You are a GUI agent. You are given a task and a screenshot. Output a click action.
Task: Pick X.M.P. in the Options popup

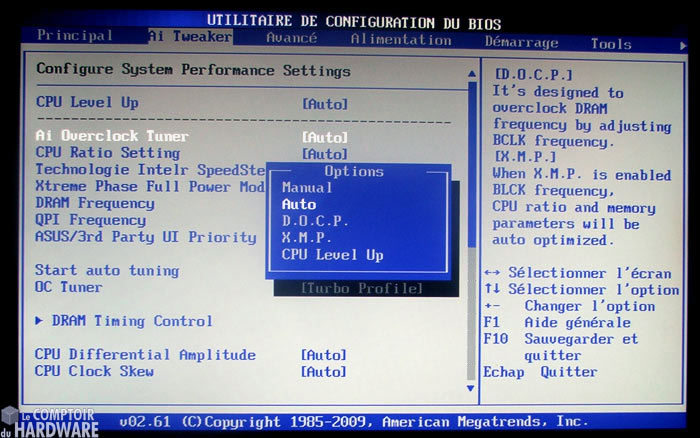click(x=307, y=238)
